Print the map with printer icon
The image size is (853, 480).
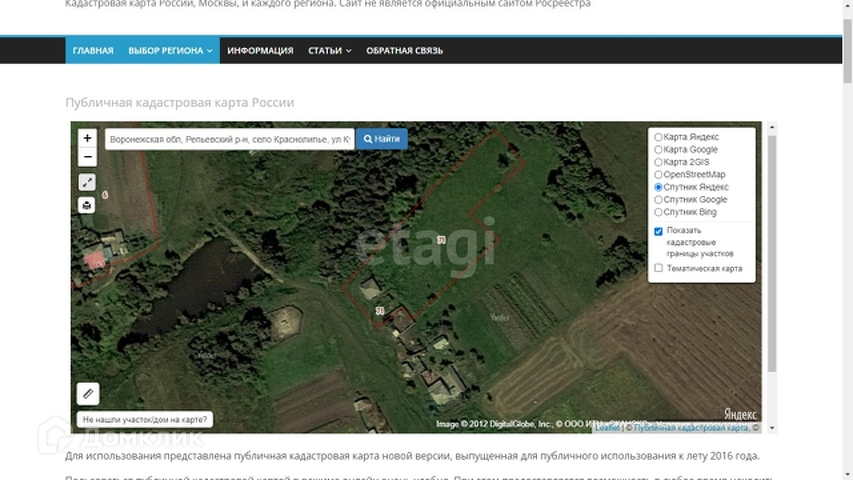[x=87, y=205]
